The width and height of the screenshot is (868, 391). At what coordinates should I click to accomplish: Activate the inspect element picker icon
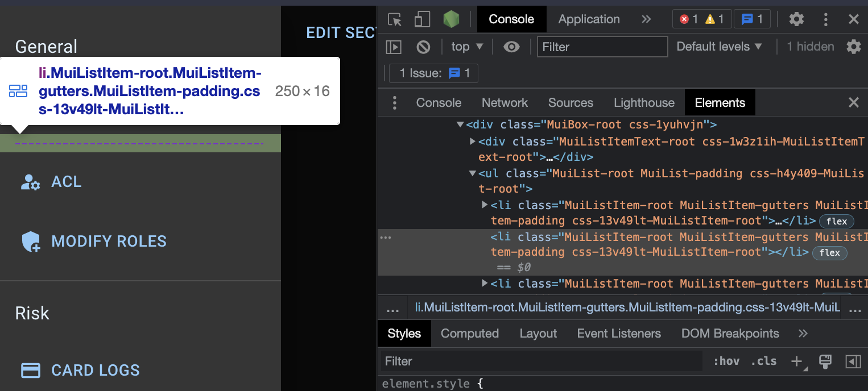(395, 19)
